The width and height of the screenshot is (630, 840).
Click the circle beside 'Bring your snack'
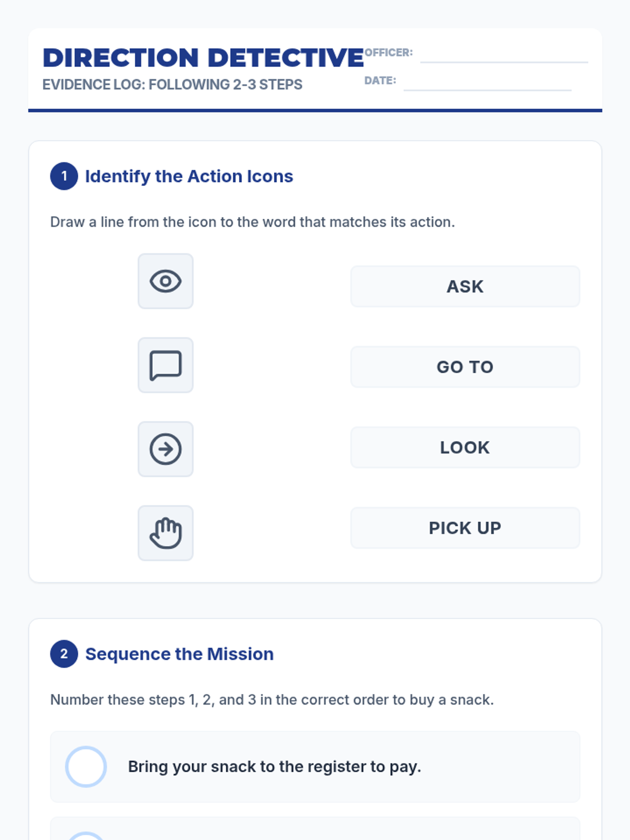86,766
